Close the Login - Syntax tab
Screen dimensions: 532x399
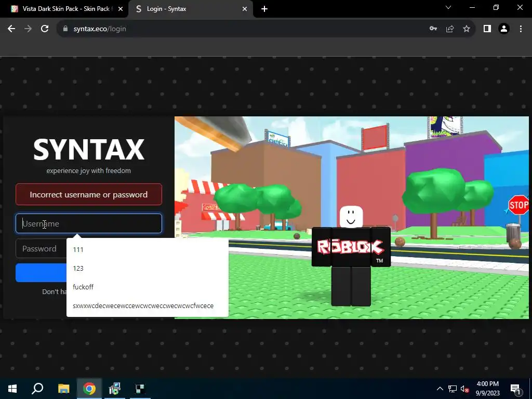tap(245, 9)
